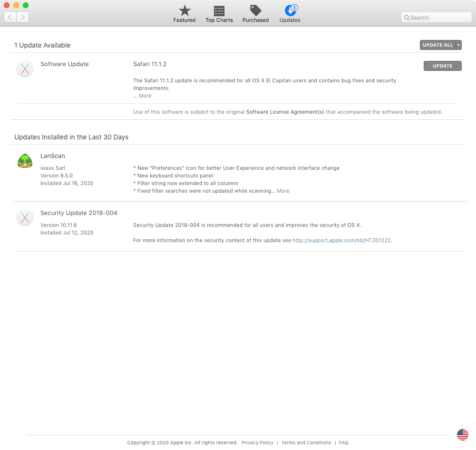
Task: Click the yellow minimize window button
Action: (x=16, y=5)
